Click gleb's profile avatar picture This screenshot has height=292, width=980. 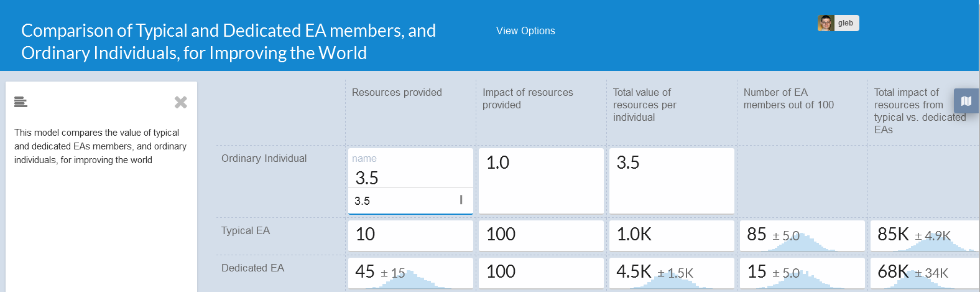pos(825,23)
